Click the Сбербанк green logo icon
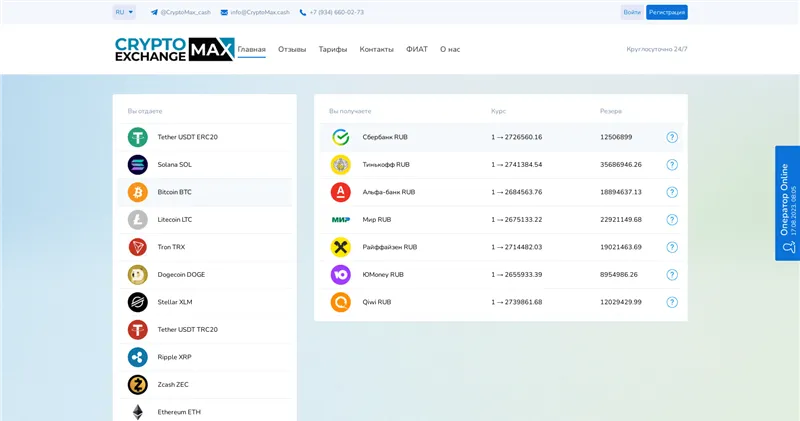Viewport: 800px width, 421px height. [x=340, y=137]
